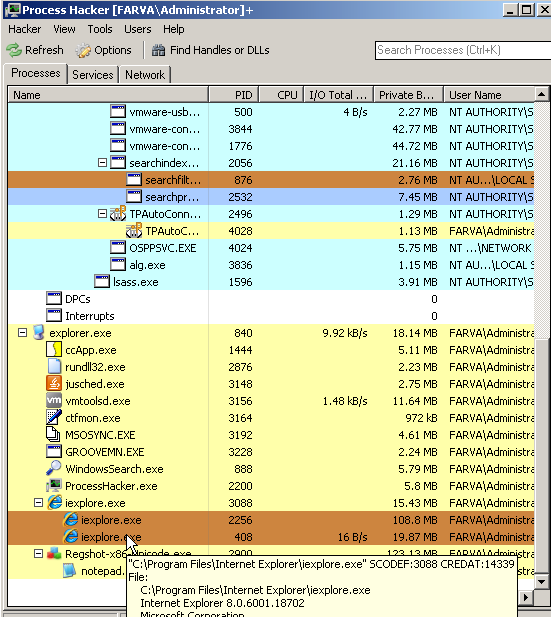The image size is (551, 617).
Task: Click the Find Handles or DLLs binoculars icon
Action: [x=158, y=50]
